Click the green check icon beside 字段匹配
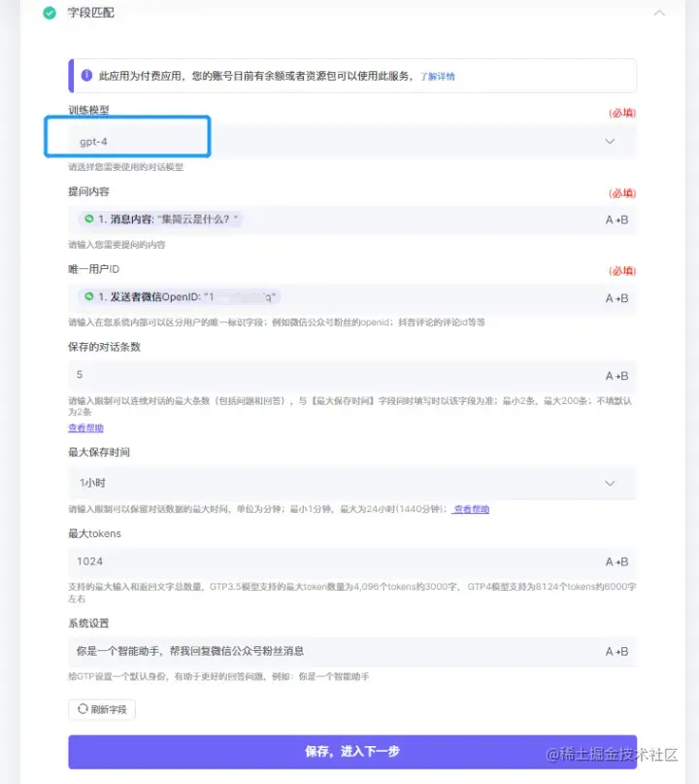 click(x=50, y=13)
